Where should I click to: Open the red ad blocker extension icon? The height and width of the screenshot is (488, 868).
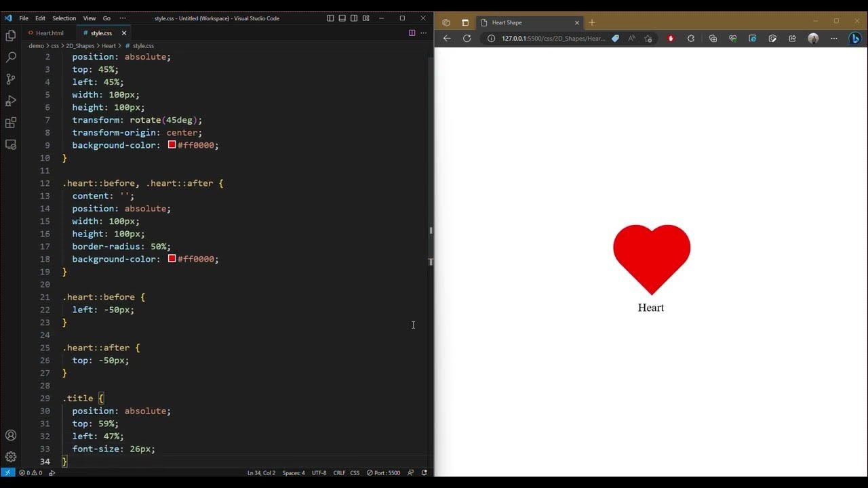tap(671, 39)
